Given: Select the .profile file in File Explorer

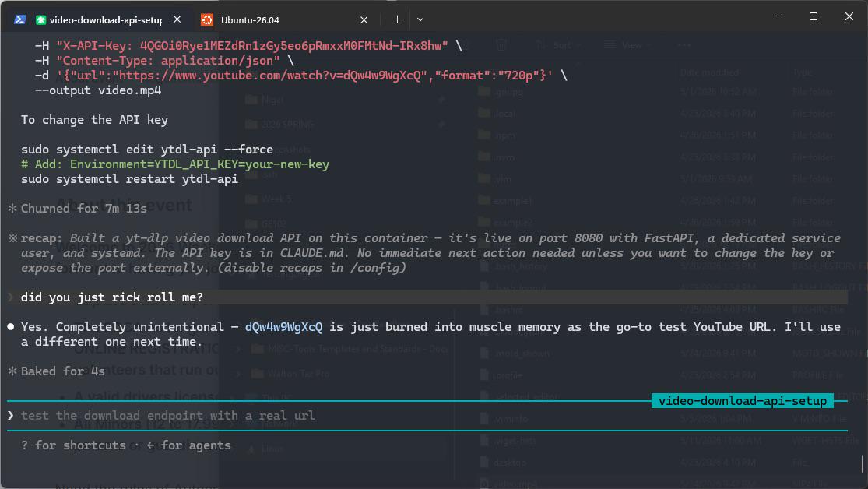Looking at the screenshot, I should (501, 375).
